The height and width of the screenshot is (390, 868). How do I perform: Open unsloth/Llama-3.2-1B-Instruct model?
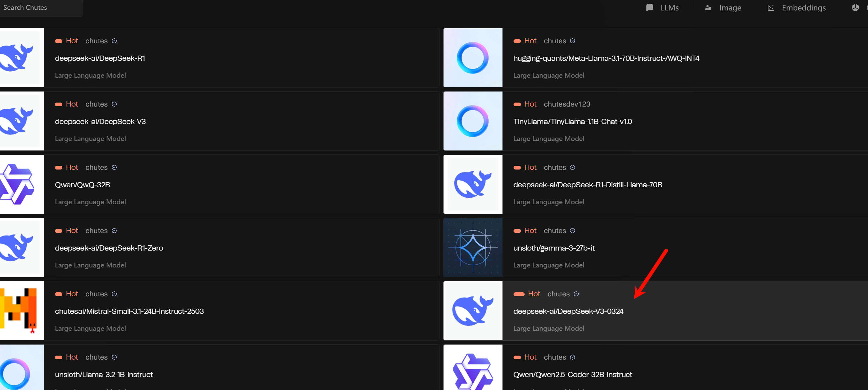(104, 375)
